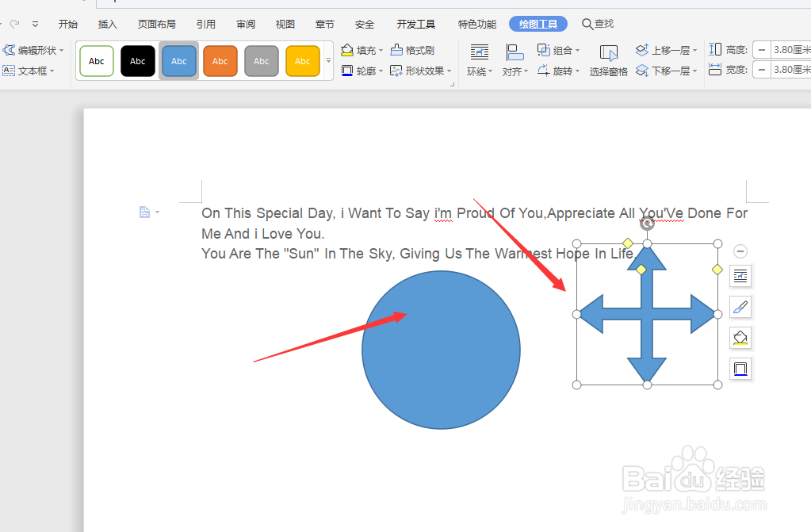Open the 旋转 rotate dropdown
The width and height of the screenshot is (811, 532).
[x=558, y=71]
